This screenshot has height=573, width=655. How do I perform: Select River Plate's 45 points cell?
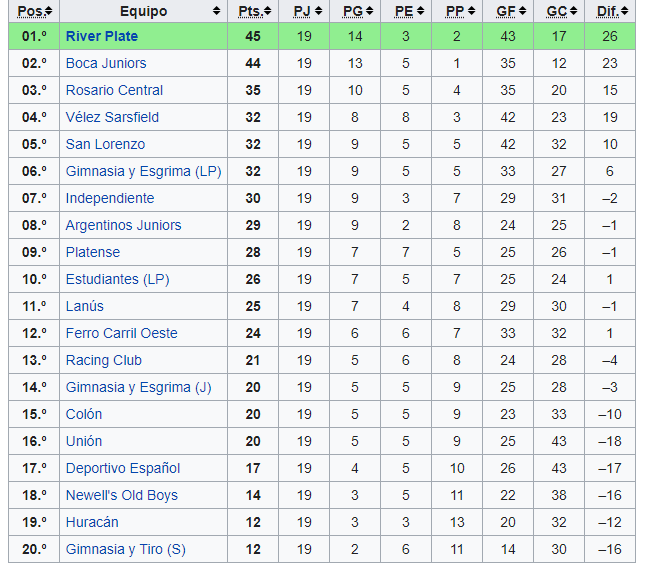(x=253, y=36)
